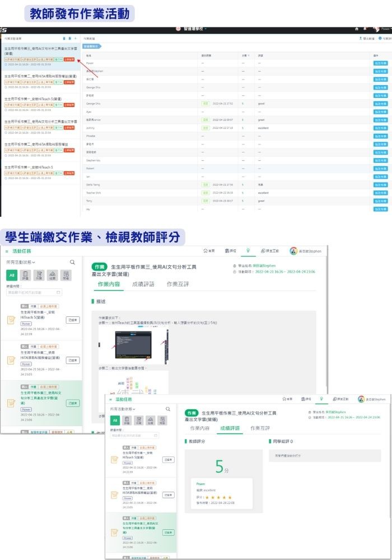The height and width of the screenshot is (560, 392).
Task: Click the date range field in the upper student panel
Action: point(34,292)
